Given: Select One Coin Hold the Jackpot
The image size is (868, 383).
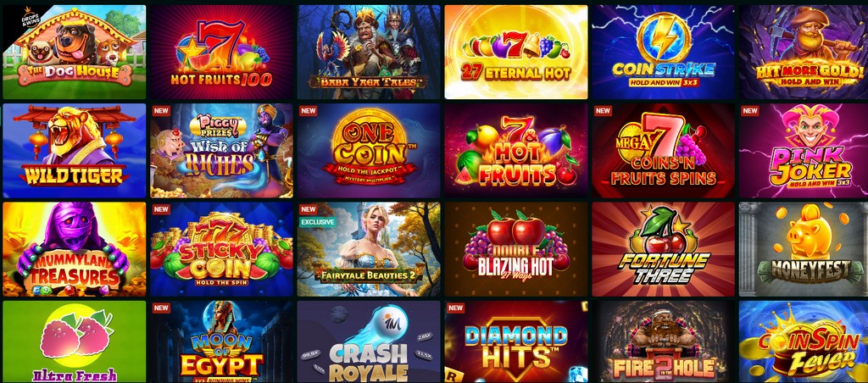Looking at the screenshot, I should click(x=369, y=151).
